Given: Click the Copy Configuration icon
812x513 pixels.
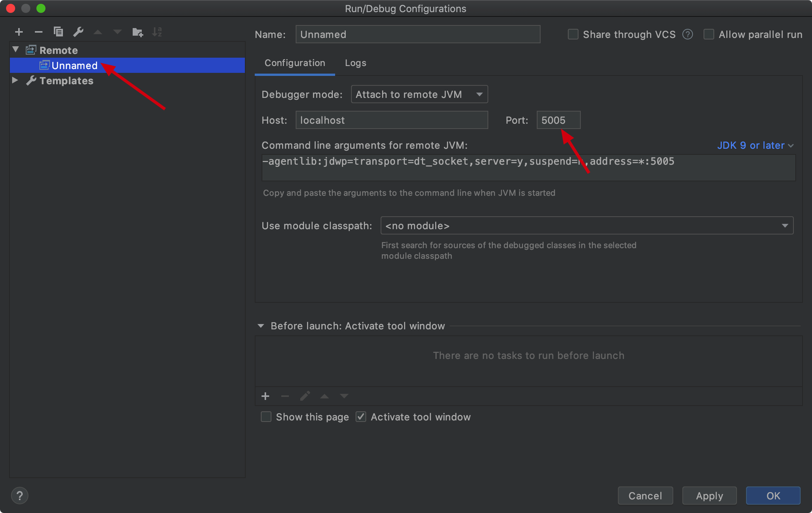Looking at the screenshot, I should 58,32.
